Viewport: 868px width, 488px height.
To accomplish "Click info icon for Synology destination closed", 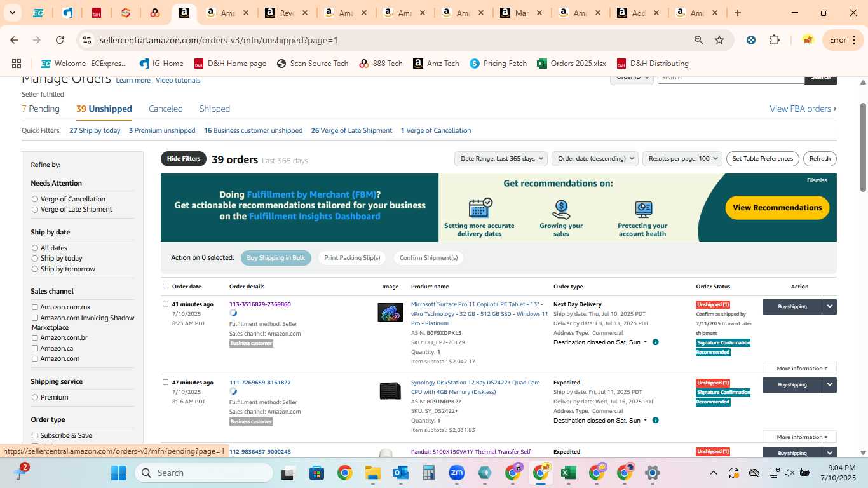I will pos(655,420).
